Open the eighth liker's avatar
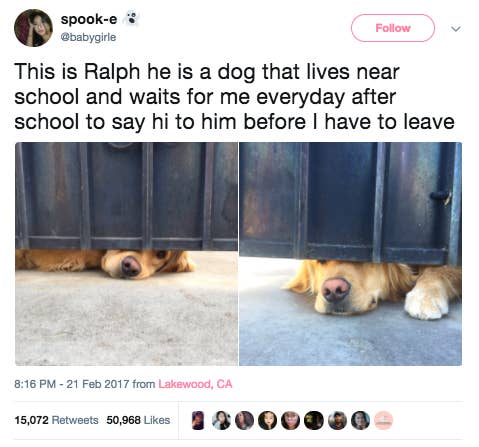Viewport: 479px width, 447px height. [x=360, y=420]
